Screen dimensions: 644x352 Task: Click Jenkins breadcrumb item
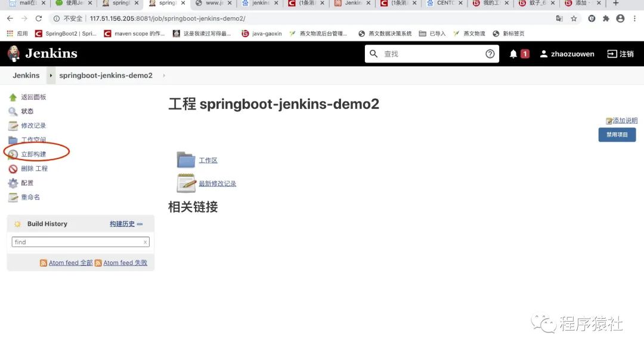click(26, 76)
